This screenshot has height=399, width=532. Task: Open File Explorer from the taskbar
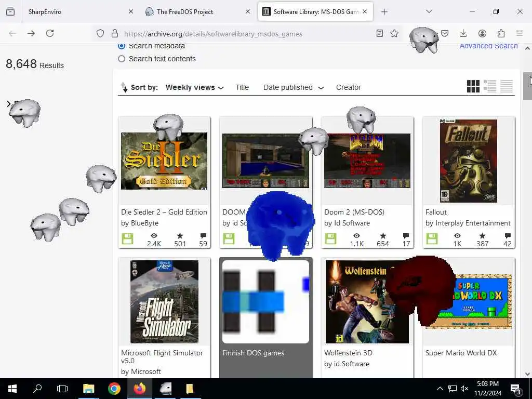(x=88, y=389)
